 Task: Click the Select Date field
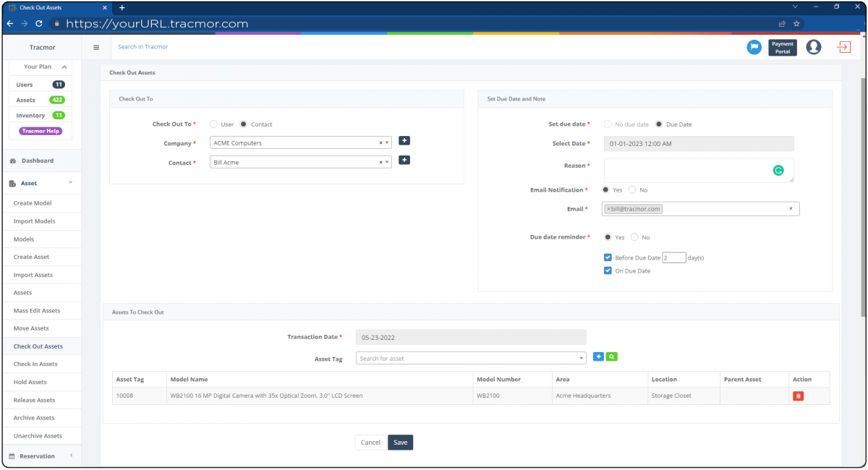(698, 143)
